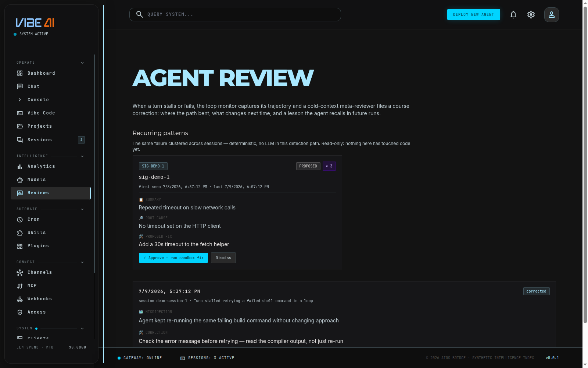
Task: Click 'Repeated timeout on slow network calls'
Action: 187,208
